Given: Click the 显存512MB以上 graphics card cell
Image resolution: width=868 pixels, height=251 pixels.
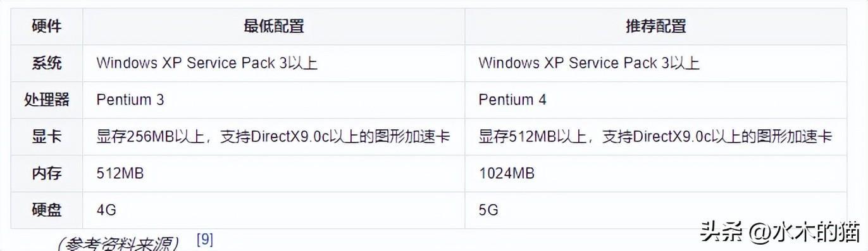Looking at the screenshot, I should coord(655,136).
